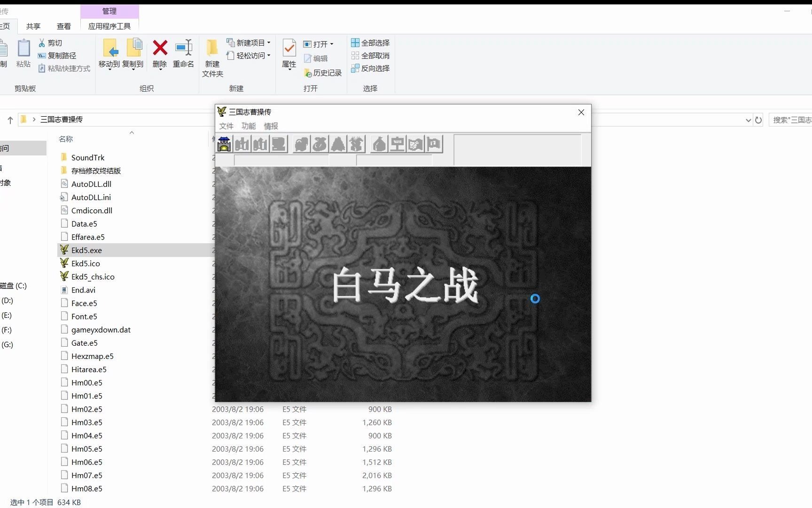Click the grayed scroll icon in game toolbar

click(x=279, y=144)
